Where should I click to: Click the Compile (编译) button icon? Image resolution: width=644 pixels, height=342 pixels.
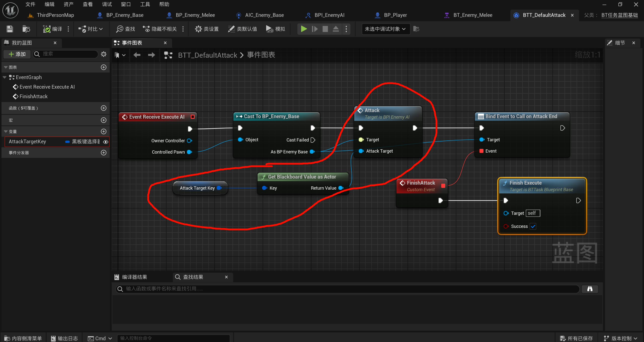pos(47,29)
